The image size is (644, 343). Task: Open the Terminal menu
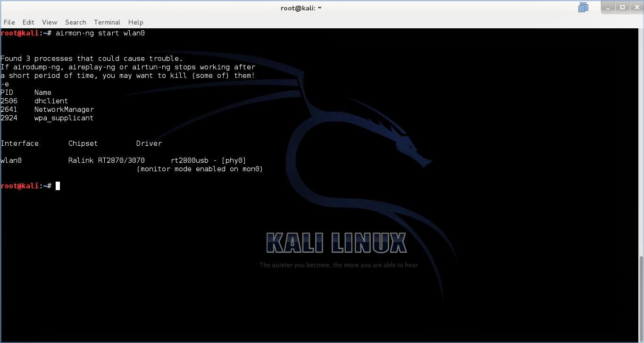[107, 22]
